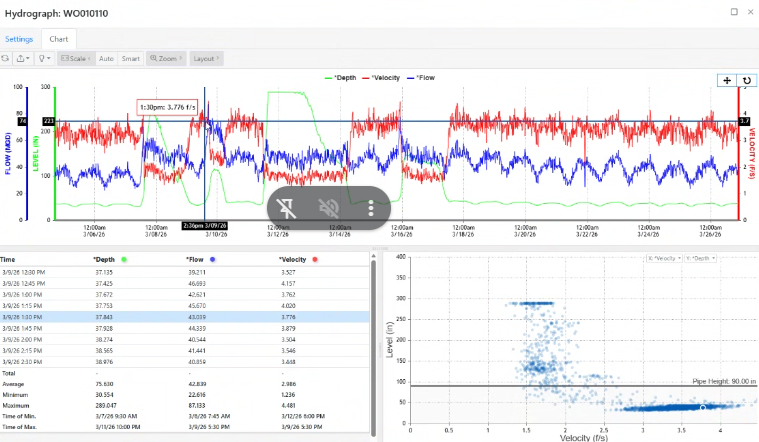Open the three-dot more options in overlay

(371, 208)
